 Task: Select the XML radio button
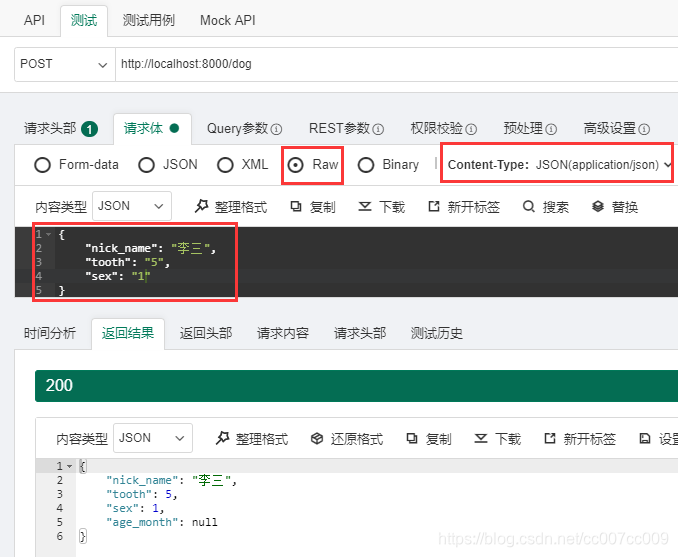click(x=225, y=165)
